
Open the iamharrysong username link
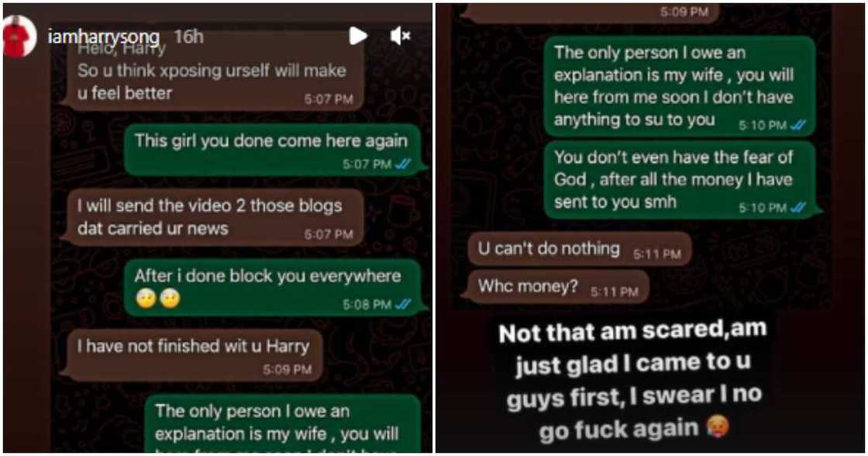coord(104,37)
